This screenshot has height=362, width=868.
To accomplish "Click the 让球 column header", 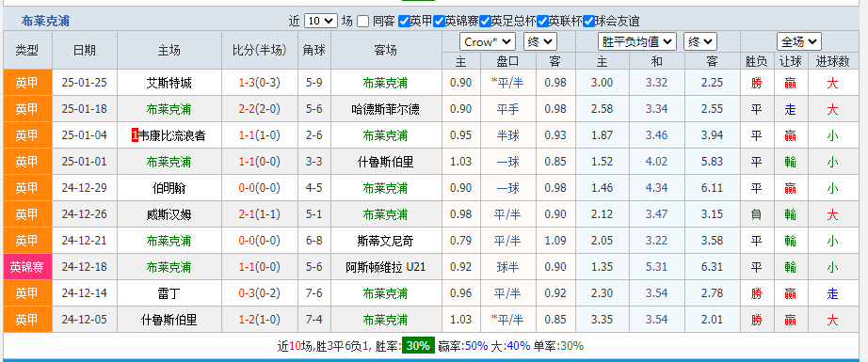I will pos(790,61).
